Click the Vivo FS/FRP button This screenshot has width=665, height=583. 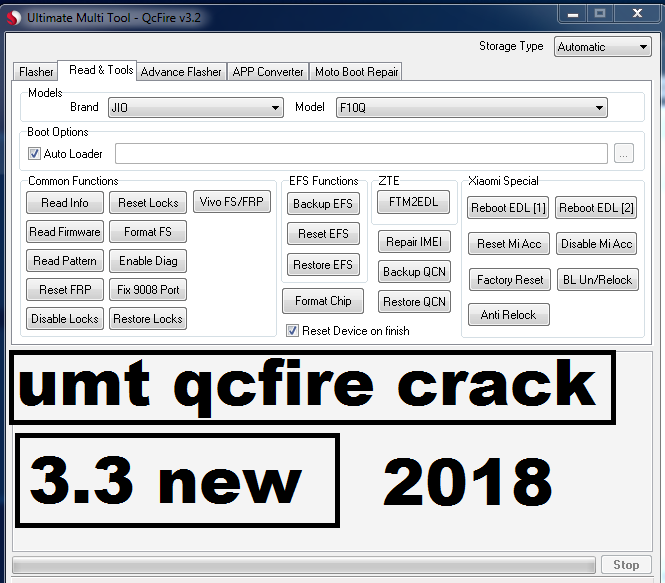tap(232, 202)
